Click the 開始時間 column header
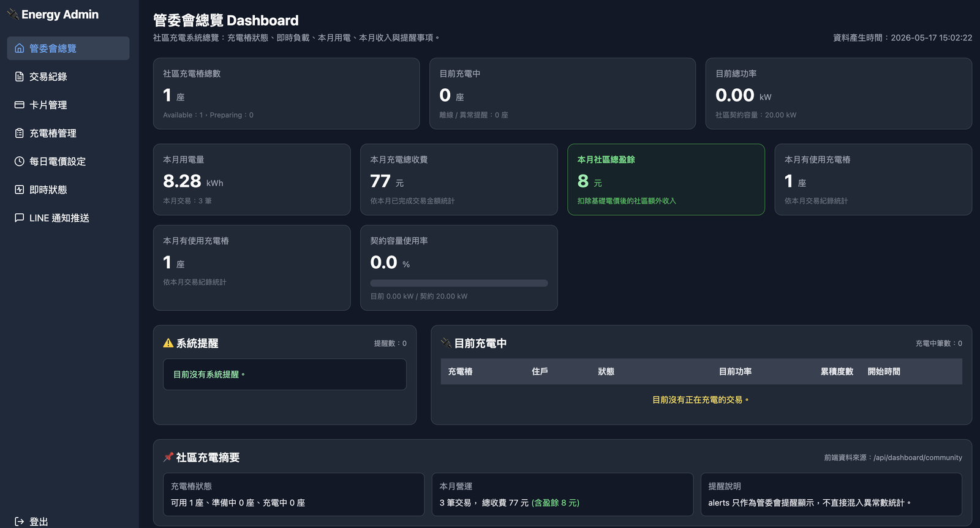 pyautogui.click(x=884, y=371)
